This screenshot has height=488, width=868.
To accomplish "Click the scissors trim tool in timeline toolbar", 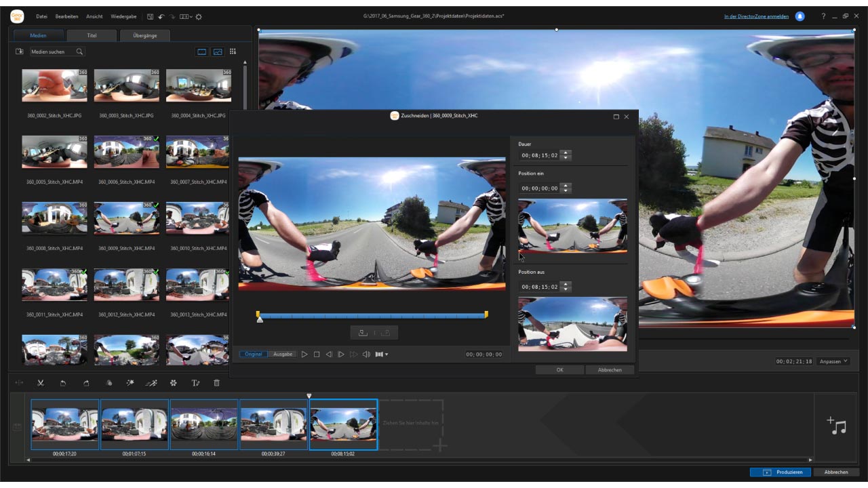I will tap(41, 383).
